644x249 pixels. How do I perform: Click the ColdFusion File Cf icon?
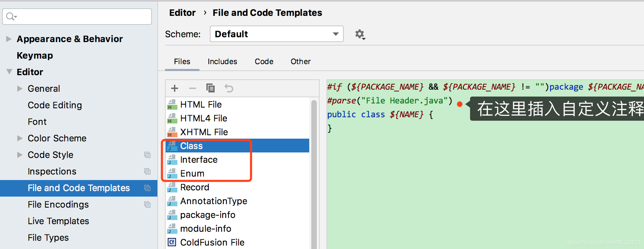coord(172,242)
